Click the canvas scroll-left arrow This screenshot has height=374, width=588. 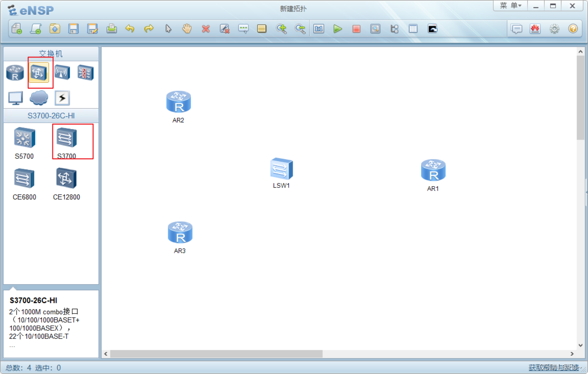pyautogui.click(x=106, y=354)
